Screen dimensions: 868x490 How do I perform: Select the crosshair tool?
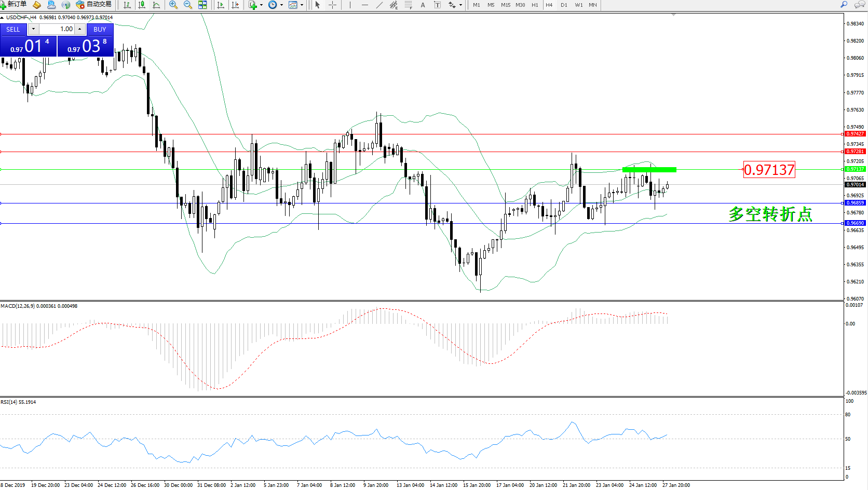click(x=333, y=5)
